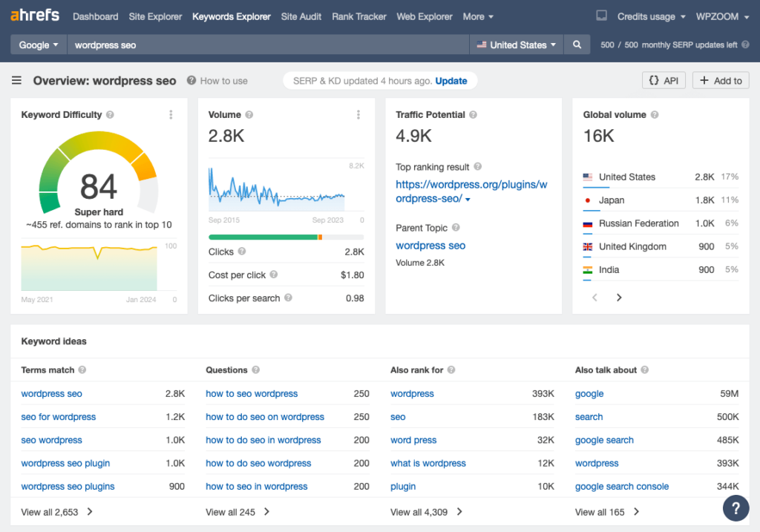The height and width of the screenshot is (532, 760).
Task: Click help icon after monthly SERP updates left
Action: [745, 45]
